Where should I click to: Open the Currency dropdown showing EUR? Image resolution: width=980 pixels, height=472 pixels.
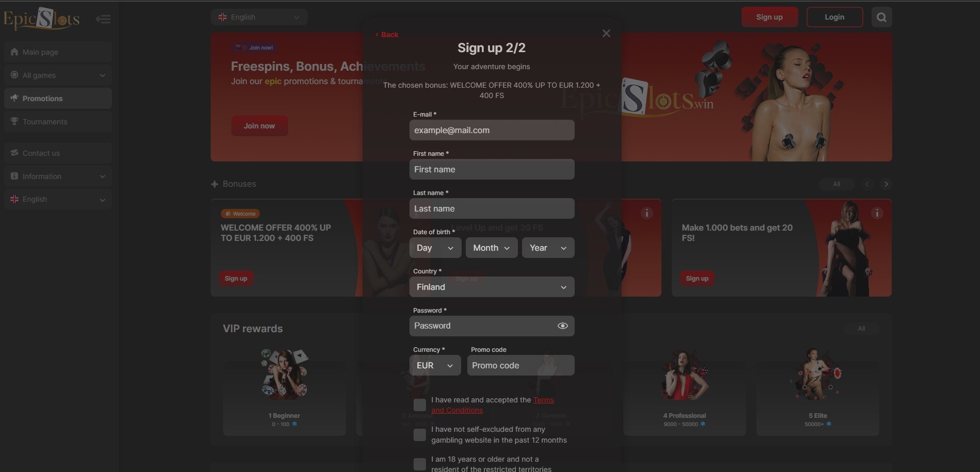tap(435, 365)
